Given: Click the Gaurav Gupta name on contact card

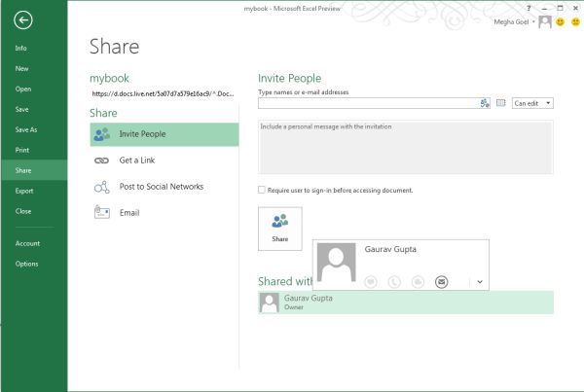Looking at the screenshot, I should tap(390, 249).
